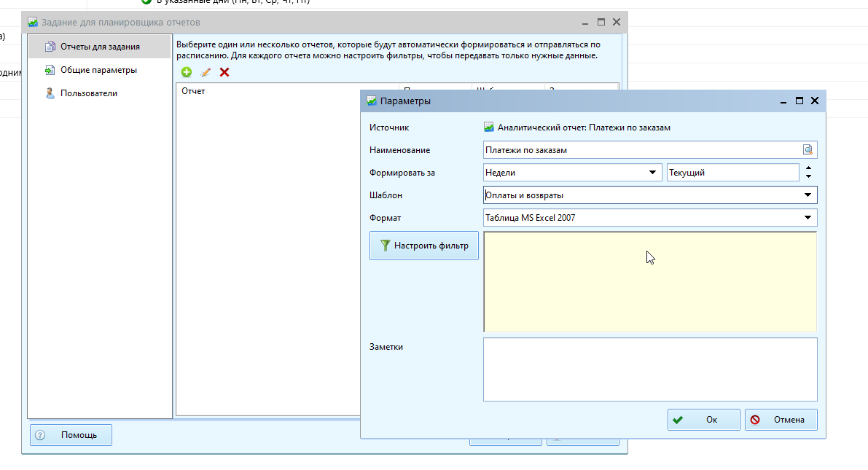Image resolution: width=868 pixels, height=470 pixels.
Task: Delete report using the red cross icon
Action: tap(224, 72)
